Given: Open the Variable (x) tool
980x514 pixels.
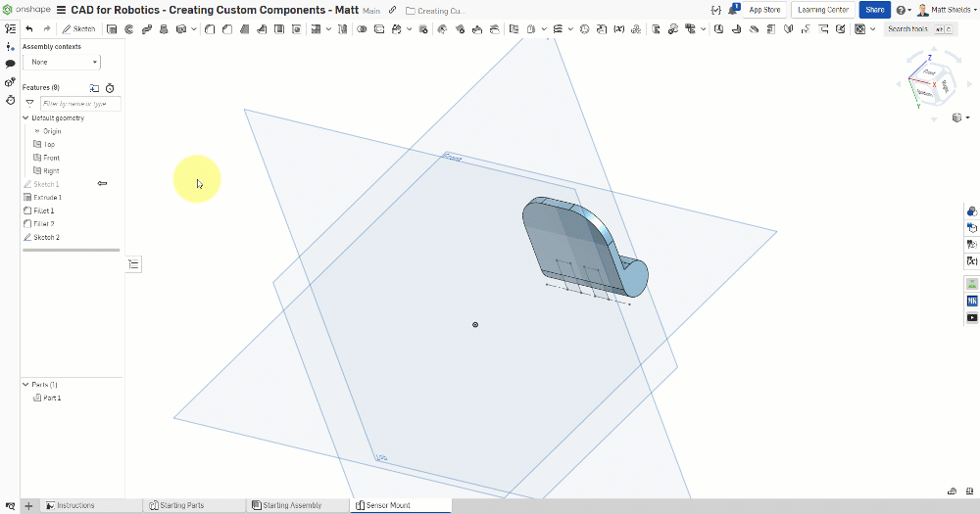Looking at the screenshot, I should coord(618,28).
